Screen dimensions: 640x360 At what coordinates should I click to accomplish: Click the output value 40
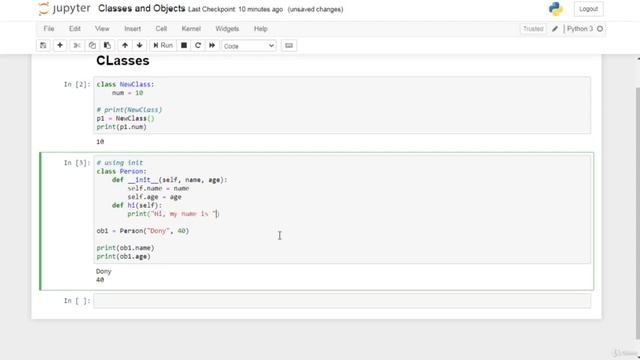(x=100, y=280)
